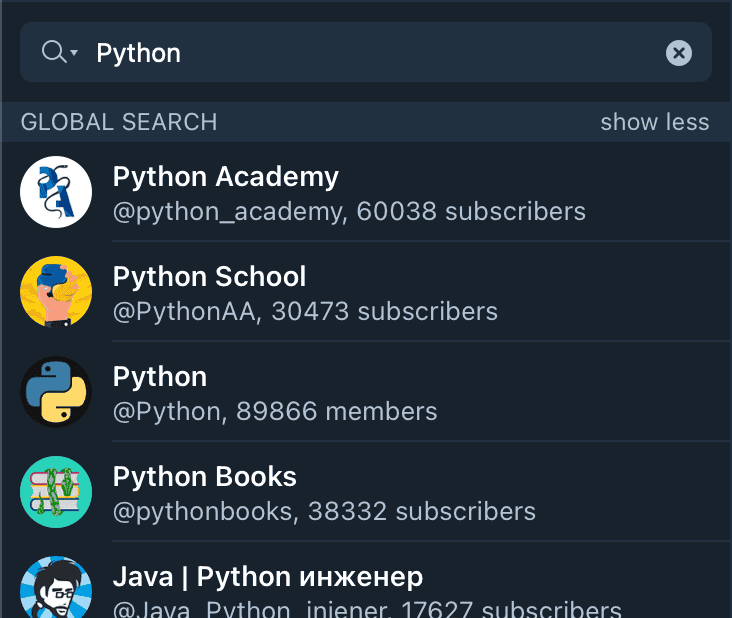The image size is (732, 618).
Task: Click the Java | Python инженер avatar
Action: tap(56, 590)
